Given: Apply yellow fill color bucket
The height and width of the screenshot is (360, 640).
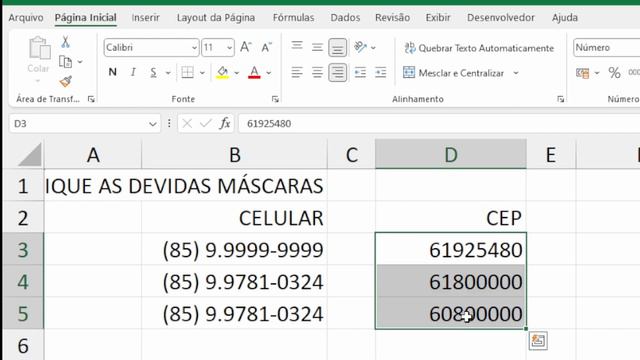Looking at the screenshot, I should pos(222,73).
